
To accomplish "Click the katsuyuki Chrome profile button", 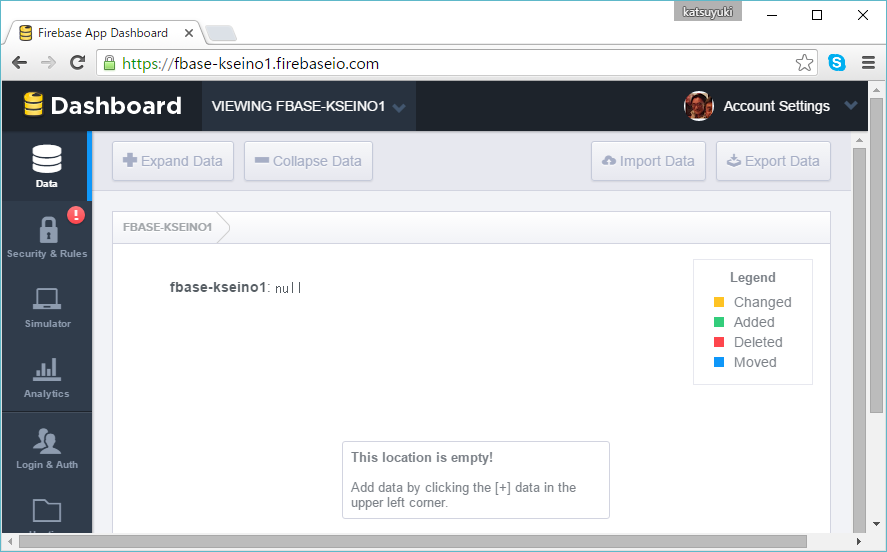I will 708,12.
